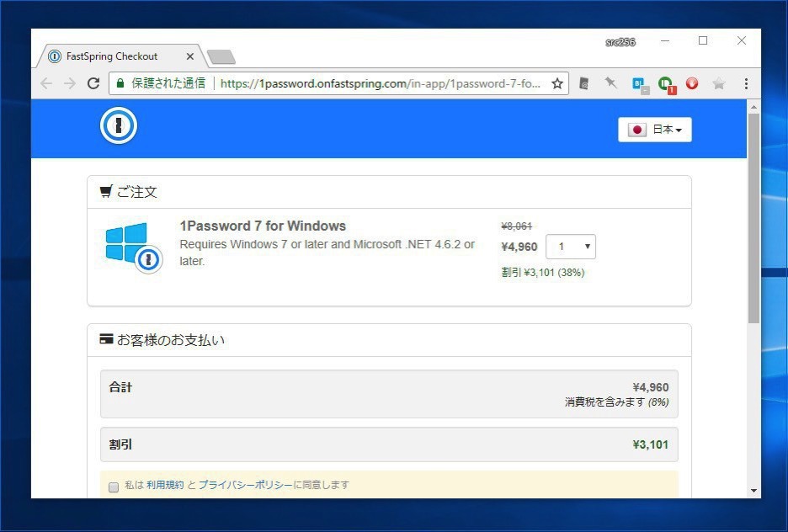Open the 利用規約 link

(x=165, y=485)
